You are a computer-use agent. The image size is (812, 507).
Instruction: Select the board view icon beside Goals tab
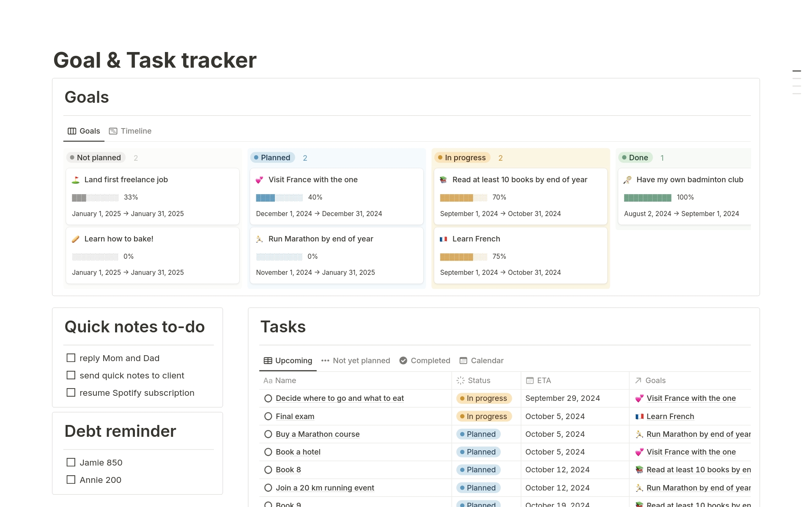pos(71,131)
